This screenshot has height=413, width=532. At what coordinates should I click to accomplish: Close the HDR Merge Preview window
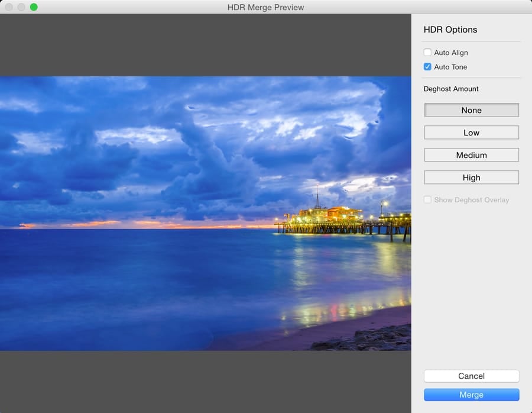click(9, 7)
